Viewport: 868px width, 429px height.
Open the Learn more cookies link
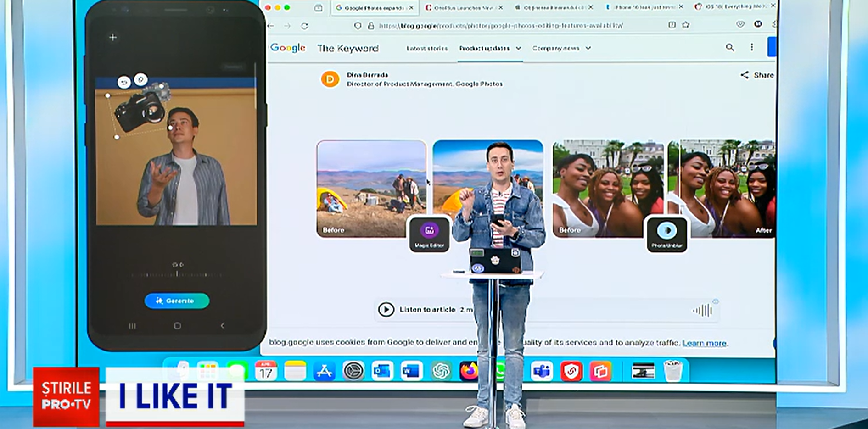point(704,343)
